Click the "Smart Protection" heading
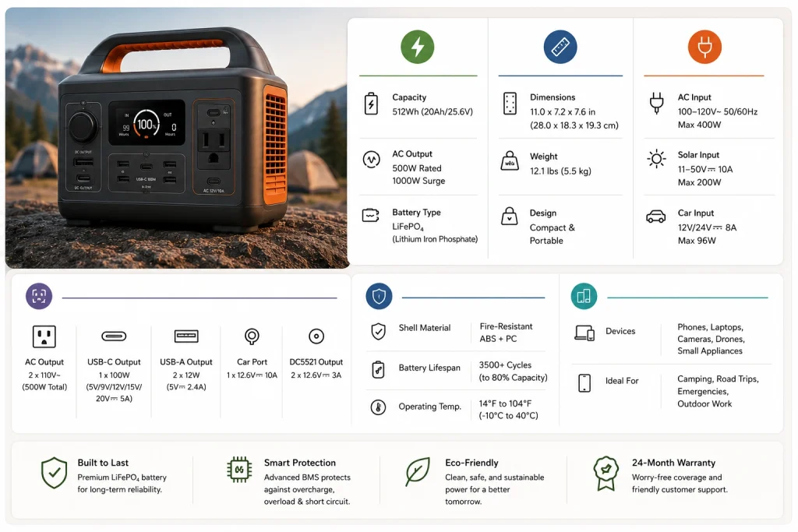 300,463
